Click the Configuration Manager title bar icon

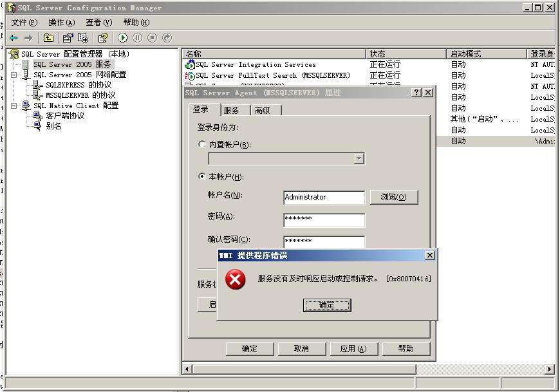tap(12, 8)
